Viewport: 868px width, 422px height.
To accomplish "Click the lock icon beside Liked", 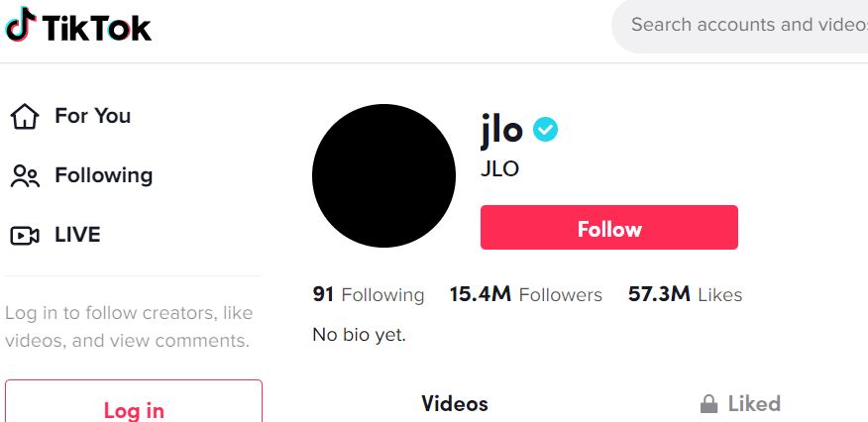I will [708, 404].
